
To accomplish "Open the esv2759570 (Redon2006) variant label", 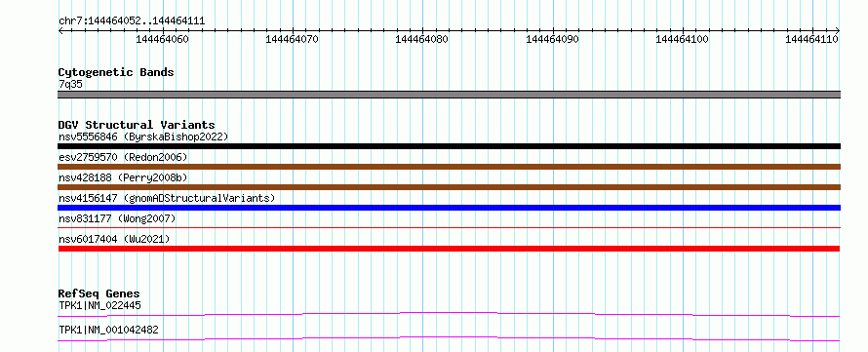I will (x=123, y=157).
